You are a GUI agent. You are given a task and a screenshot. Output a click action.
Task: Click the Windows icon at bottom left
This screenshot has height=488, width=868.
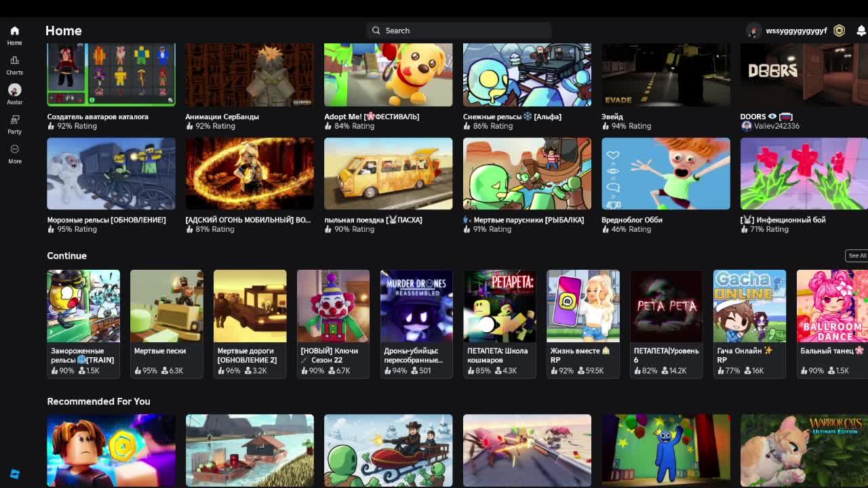coord(14,474)
